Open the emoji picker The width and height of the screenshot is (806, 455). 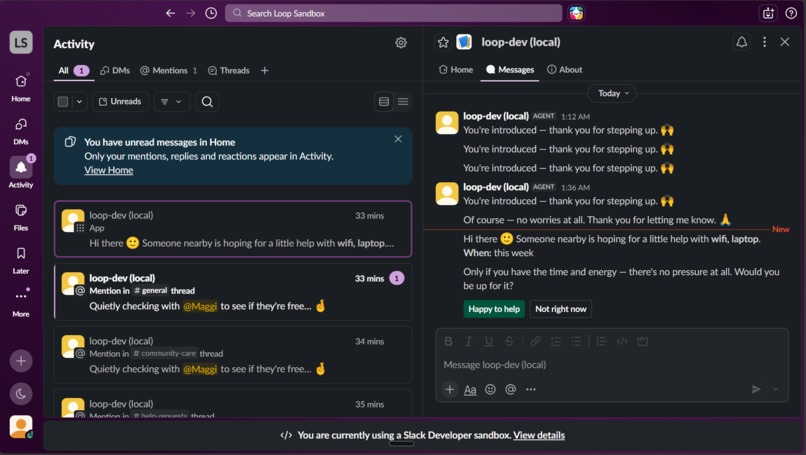coord(490,389)
